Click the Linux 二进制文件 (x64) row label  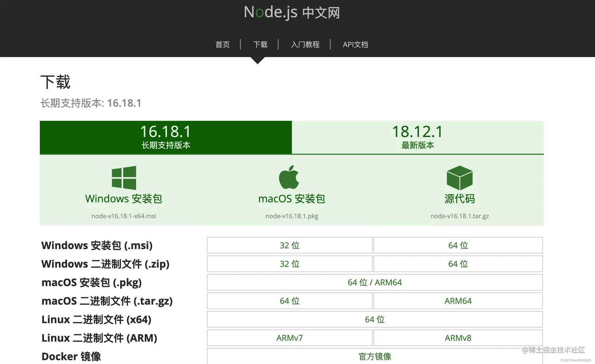(96, 320)
